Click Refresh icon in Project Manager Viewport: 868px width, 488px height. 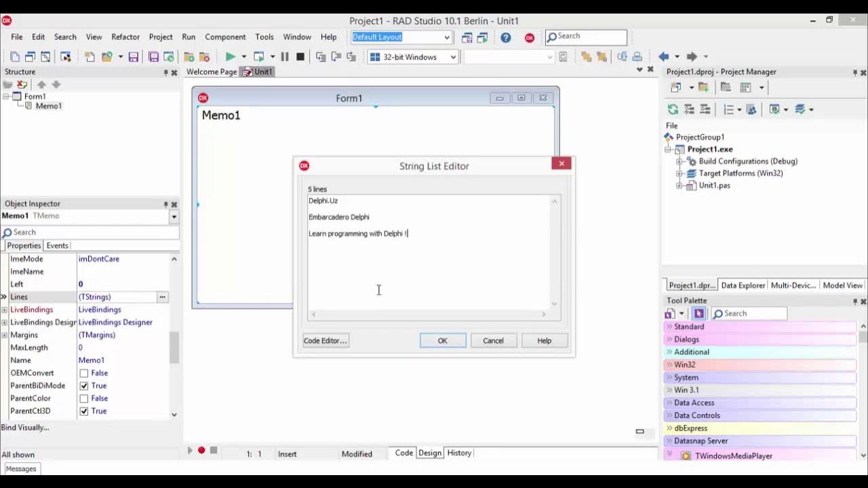pos(673,109)
